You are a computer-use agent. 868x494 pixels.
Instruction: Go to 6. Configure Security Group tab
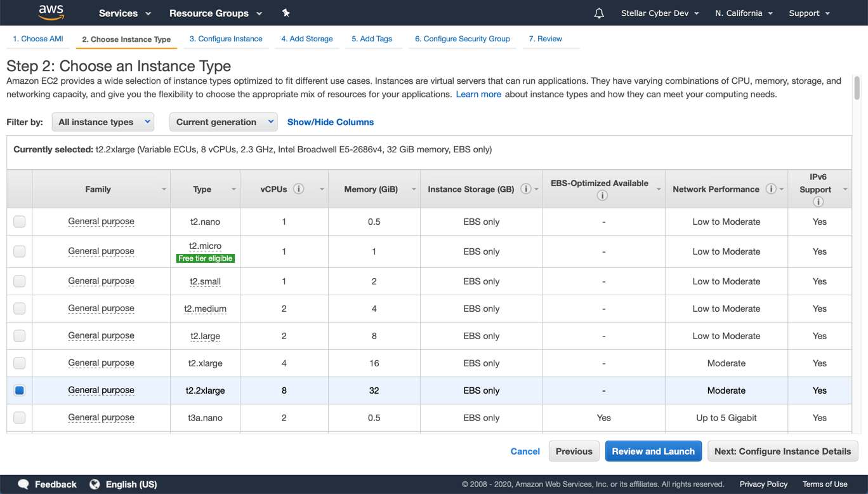point(462,39)
